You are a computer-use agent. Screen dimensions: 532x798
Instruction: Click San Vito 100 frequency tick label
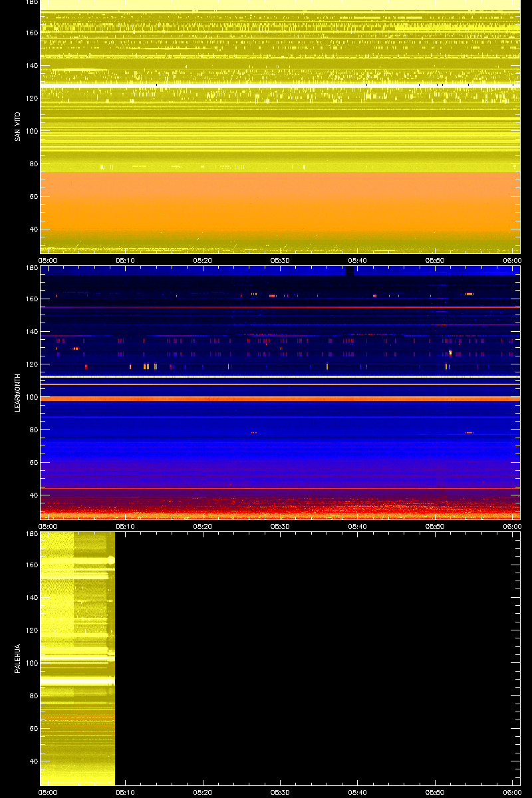click(x=31, y=131)
